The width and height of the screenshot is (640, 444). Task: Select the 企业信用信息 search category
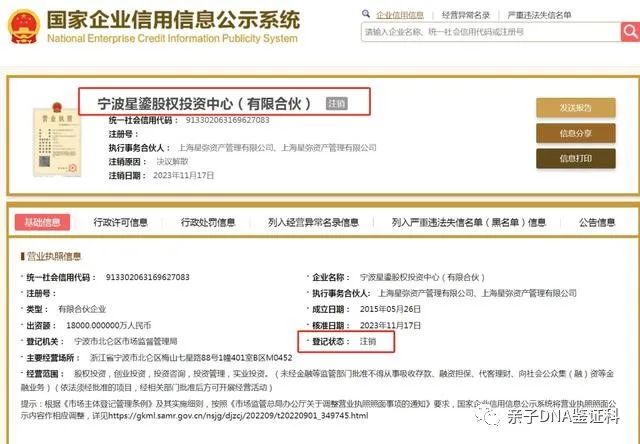(x=400, y=15)
